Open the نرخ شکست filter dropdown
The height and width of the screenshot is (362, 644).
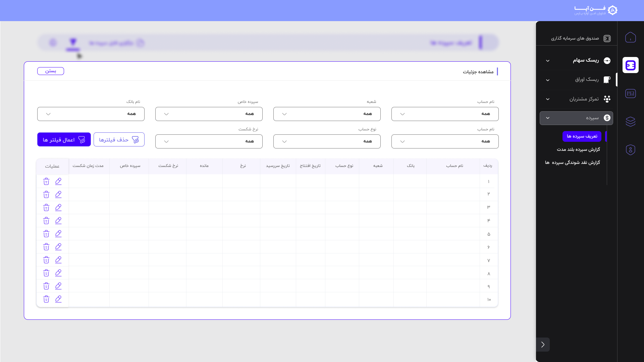[209, 141]
